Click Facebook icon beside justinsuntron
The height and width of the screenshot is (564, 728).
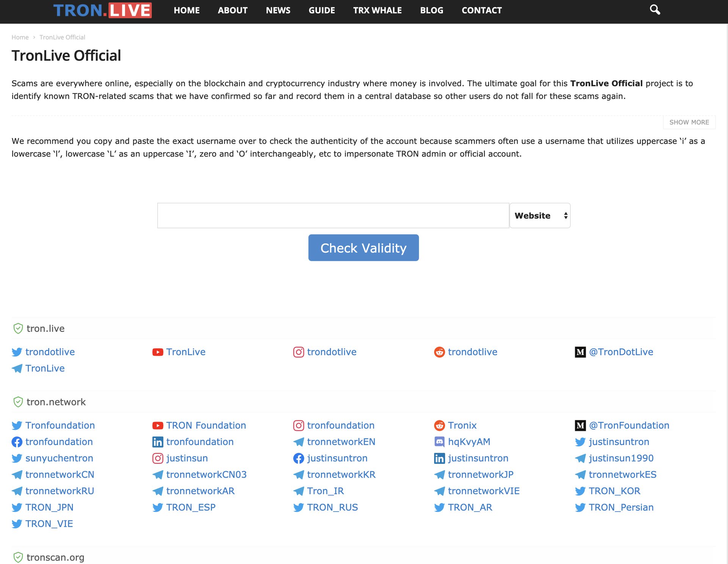(x=298, y=458)
